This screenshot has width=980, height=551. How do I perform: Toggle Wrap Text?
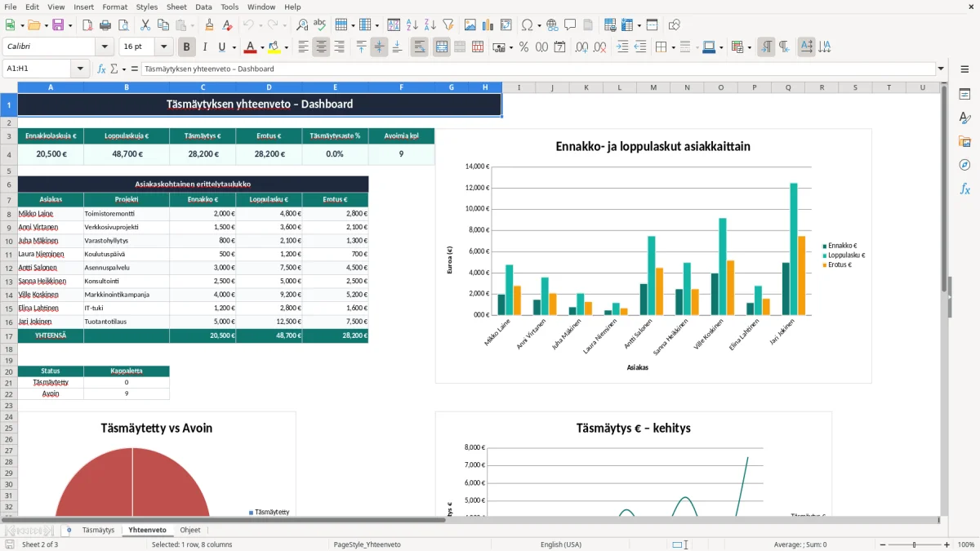point(420,47)
